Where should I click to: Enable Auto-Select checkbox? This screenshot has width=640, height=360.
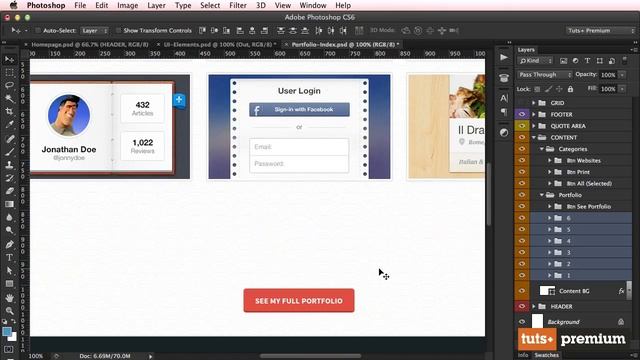pyautogui.click(x=38, y=31)
